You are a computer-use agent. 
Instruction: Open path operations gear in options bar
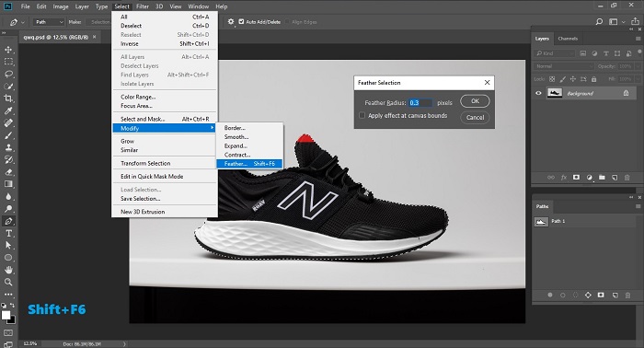tap(231, 22)
